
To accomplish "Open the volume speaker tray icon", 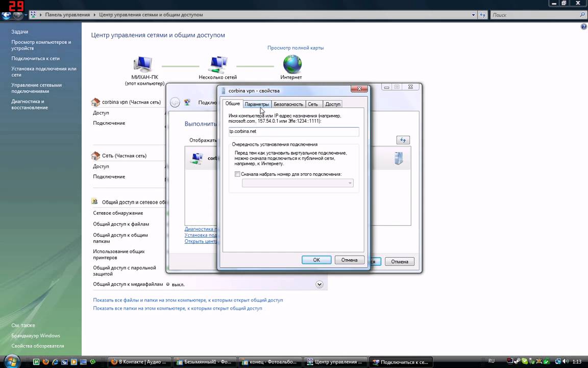I will click(566, 361).
